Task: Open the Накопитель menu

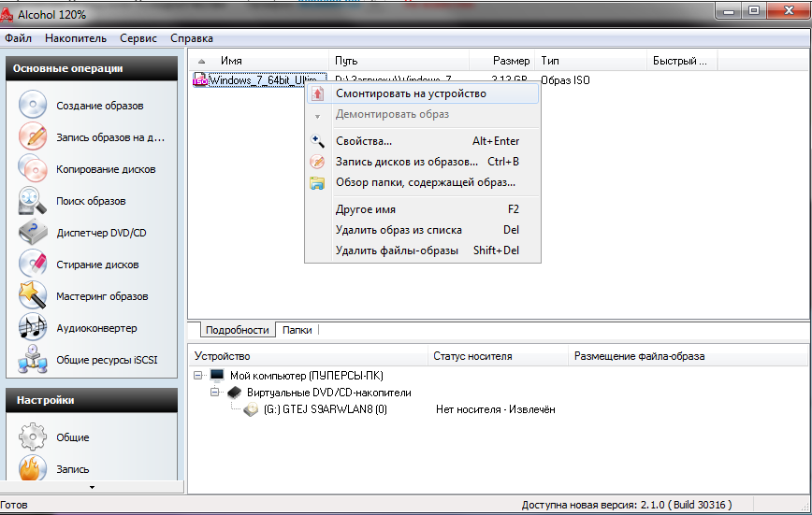Action: click(x=76, y=38)
